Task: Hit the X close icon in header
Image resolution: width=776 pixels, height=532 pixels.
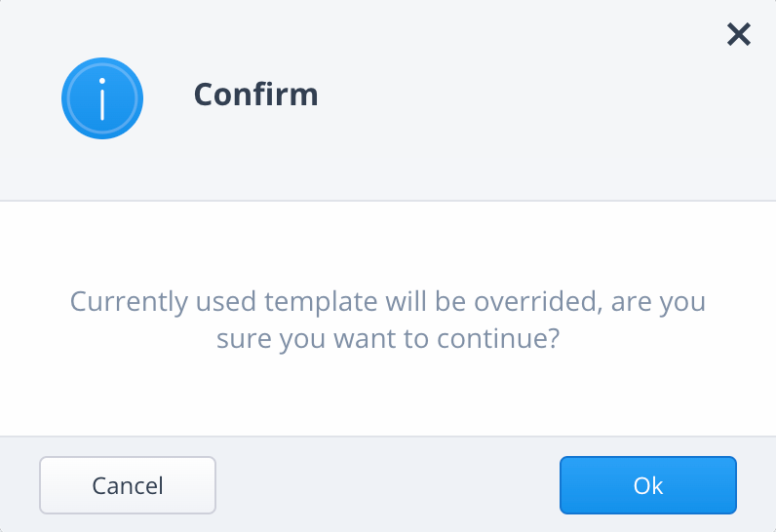Action: click(x=739, y=35)
